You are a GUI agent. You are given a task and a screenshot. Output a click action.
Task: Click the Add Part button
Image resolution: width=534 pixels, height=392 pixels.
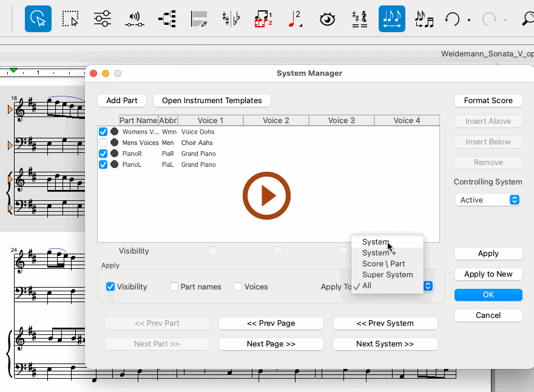122,101
